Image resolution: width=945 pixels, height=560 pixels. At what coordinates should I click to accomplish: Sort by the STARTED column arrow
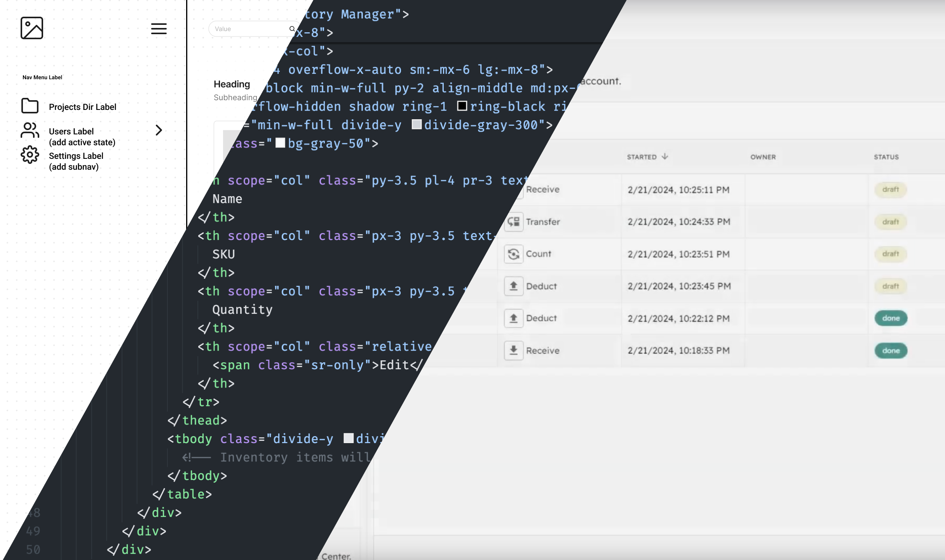click(665, 157)
